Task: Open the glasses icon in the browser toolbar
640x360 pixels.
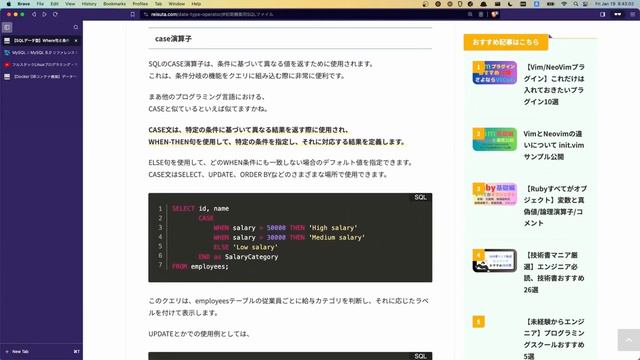Action: point(618,14)
